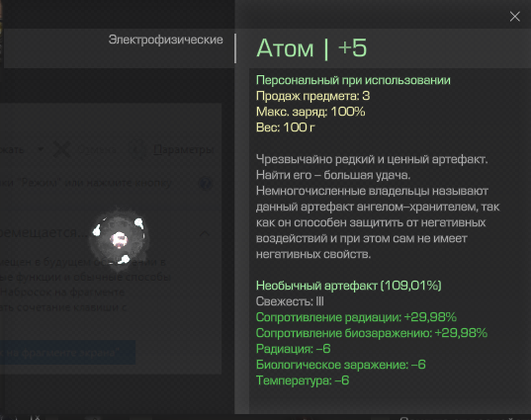This screenshot has width=531, height=420.
Task: Click the 'Атом | +5' title
Action: coord(311,48)
